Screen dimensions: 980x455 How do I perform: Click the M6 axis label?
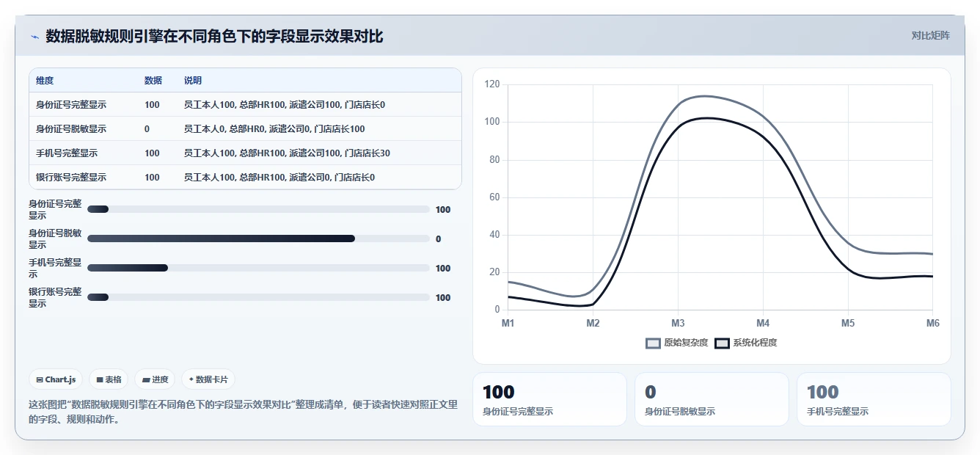[x=932, y=323]
